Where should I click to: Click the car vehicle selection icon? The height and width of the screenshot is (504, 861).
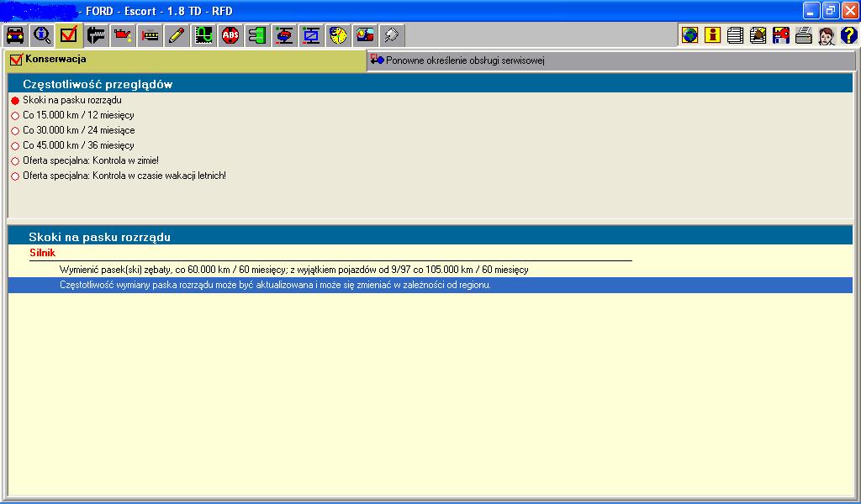click(14, 35)
